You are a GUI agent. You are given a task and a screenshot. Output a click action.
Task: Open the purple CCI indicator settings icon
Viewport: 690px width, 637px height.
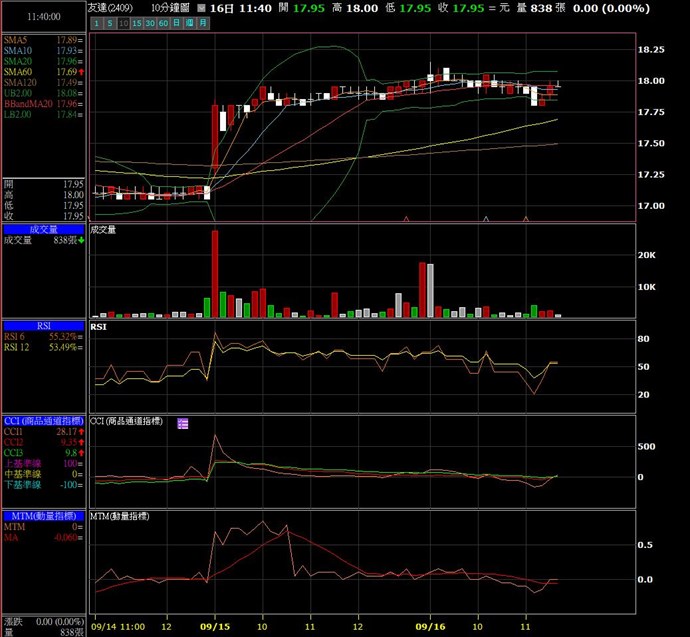point(183,424)
